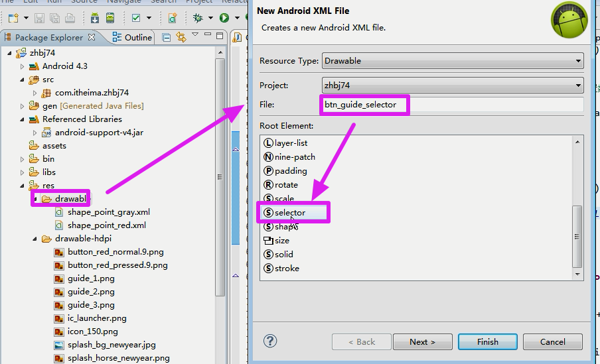The image size is (600, 364).
Task: Expand the Android 4.3 library node
Action: 22,66
